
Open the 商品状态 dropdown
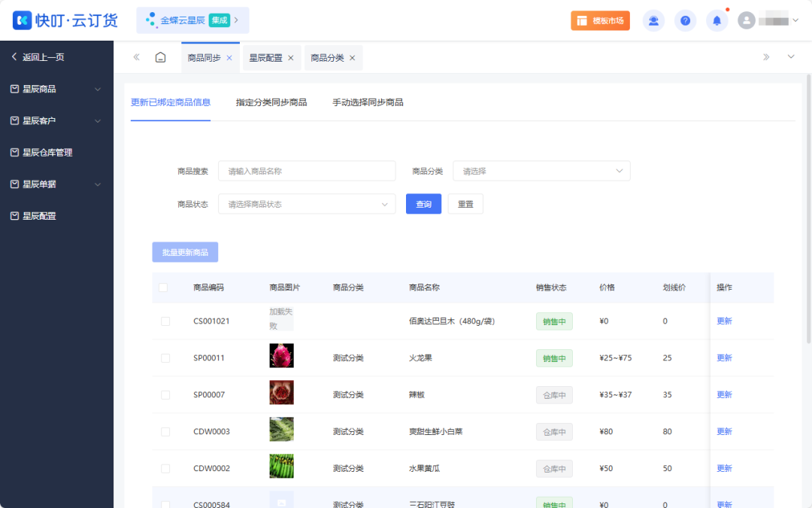[306, 204]
